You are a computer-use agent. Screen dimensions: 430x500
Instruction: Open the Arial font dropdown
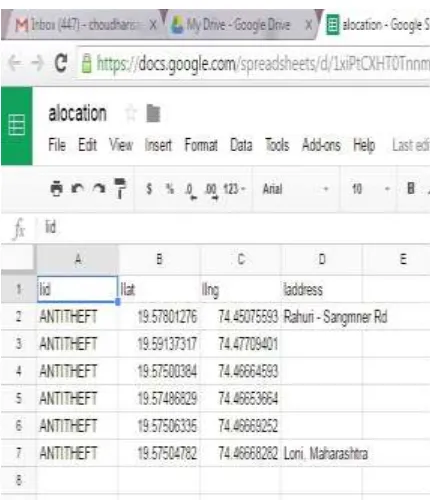tap(295, 189)
